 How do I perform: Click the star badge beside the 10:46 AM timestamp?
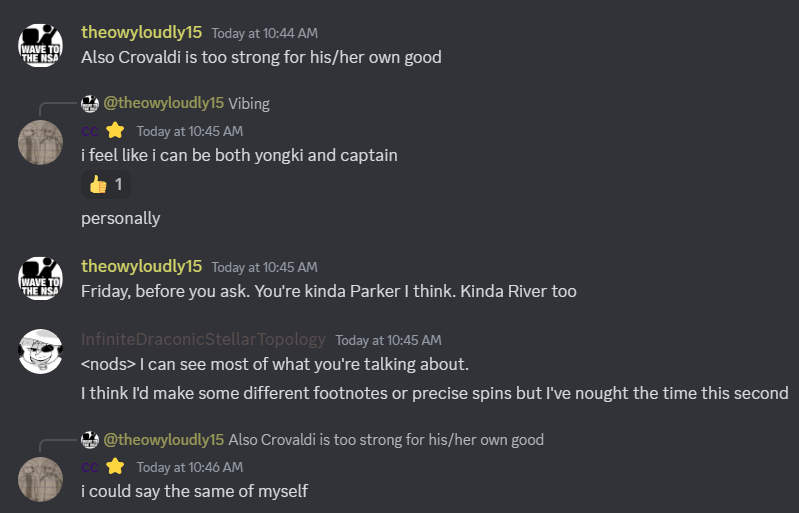pyautogui.click(x=115, y=466)
